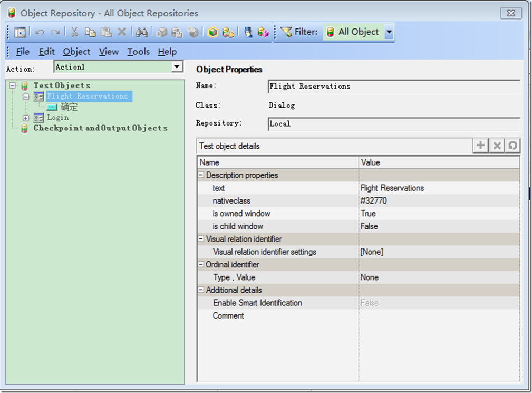The width and height of the screenshot is (532, 393).
Task: Open the Tools menu
Action: point(139,52)
